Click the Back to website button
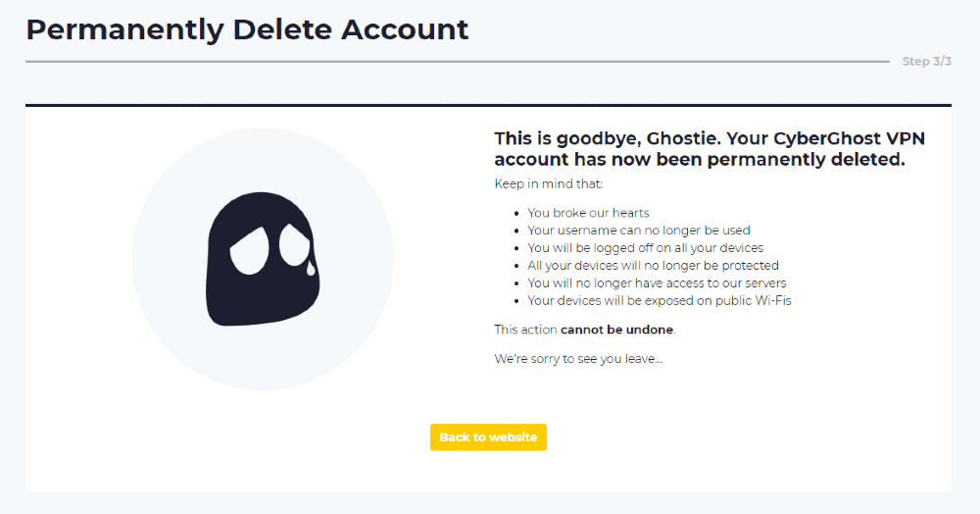 488,437
